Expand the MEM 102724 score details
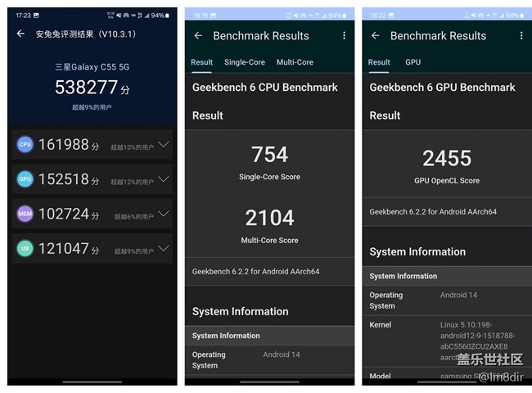Screen dimensions: 532x393 click(164, 214)
